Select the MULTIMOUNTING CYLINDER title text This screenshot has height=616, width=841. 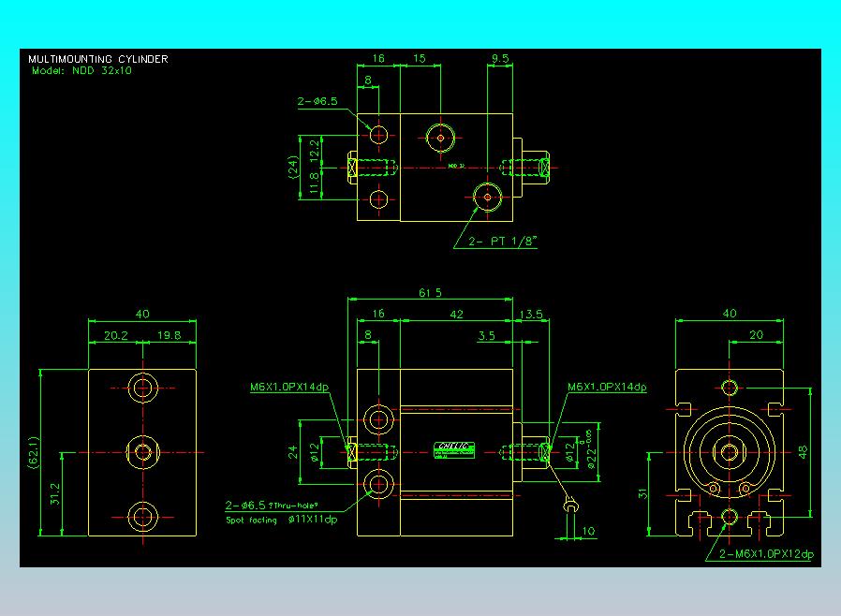tap(98, 59)
